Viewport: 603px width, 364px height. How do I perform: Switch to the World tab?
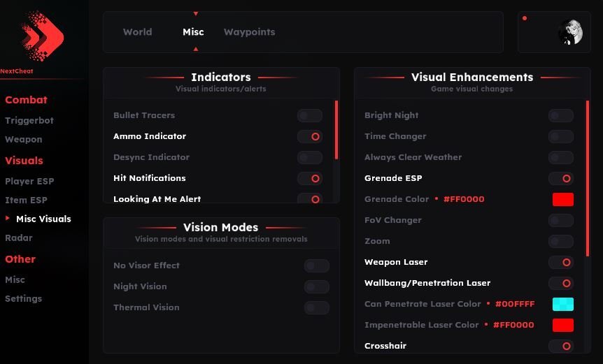137,32
